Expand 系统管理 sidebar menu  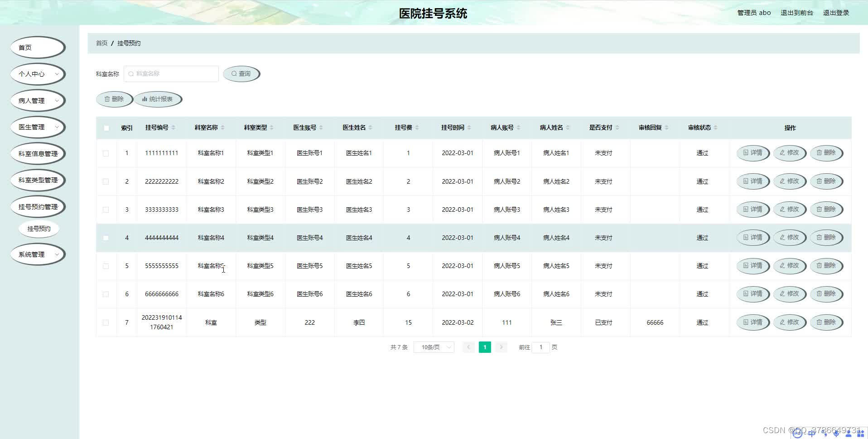[38, 254]
